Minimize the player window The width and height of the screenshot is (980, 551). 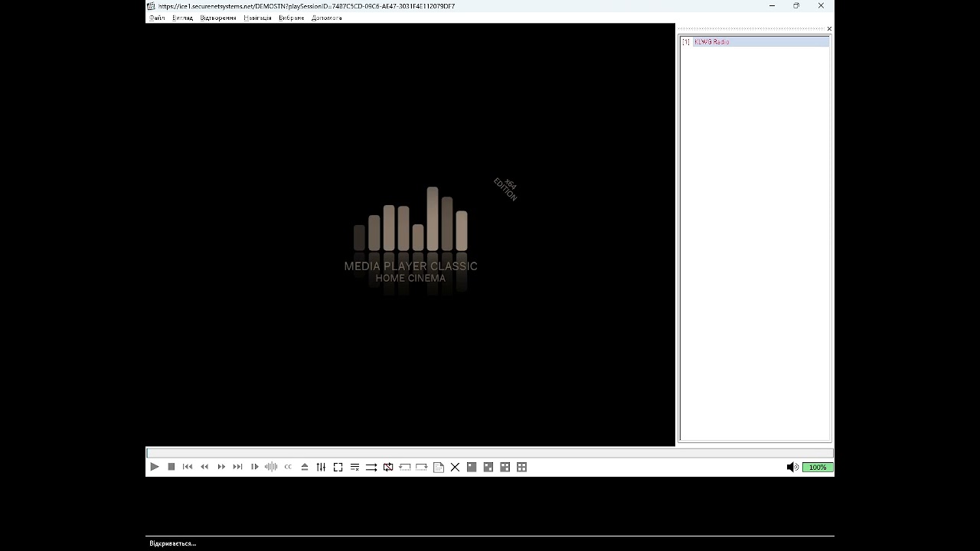772,6
